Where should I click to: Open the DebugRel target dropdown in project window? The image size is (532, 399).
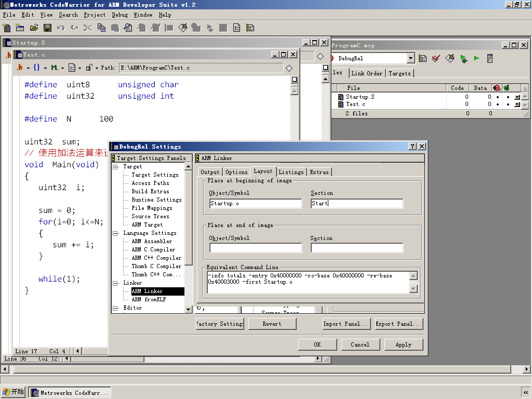pos(410,58)
